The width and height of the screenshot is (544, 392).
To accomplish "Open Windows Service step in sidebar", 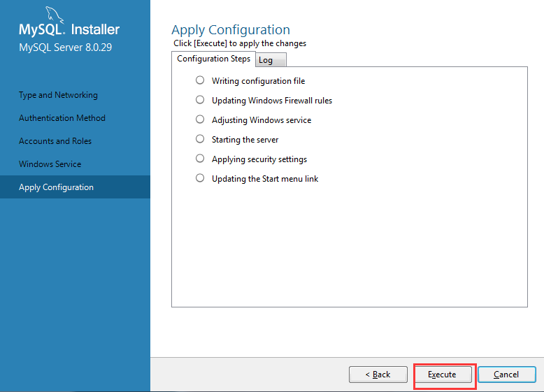I will pos(50,164).
